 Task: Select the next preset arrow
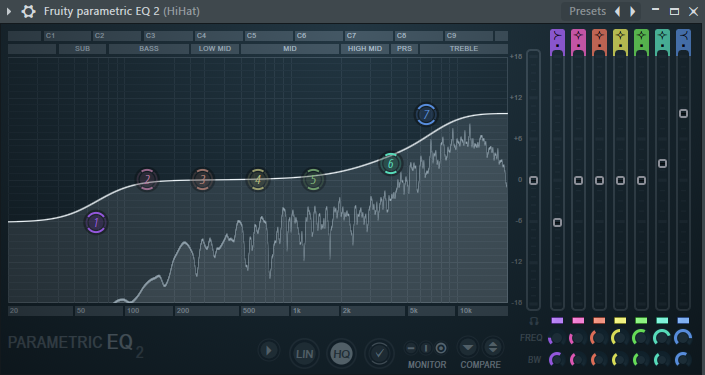coord(632,11)
